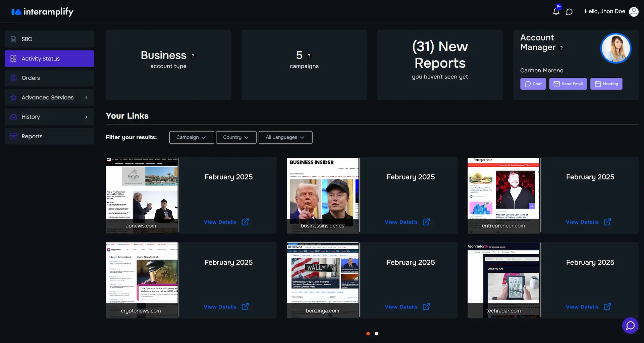Image resolution: width=644 pixels, height=343 pixels.
Task: Click external link icon for cryptonews.com
Action: [x=245, y=306]
